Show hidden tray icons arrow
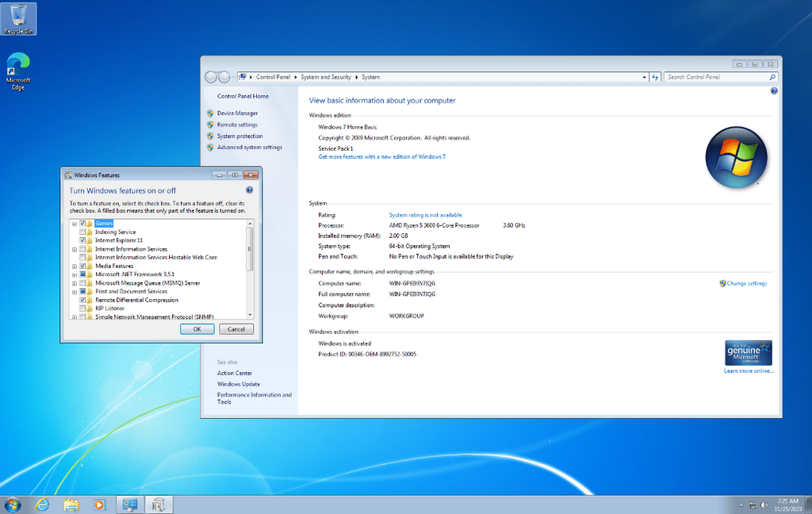This screenshot has width=812, height=514. (741, 505)
